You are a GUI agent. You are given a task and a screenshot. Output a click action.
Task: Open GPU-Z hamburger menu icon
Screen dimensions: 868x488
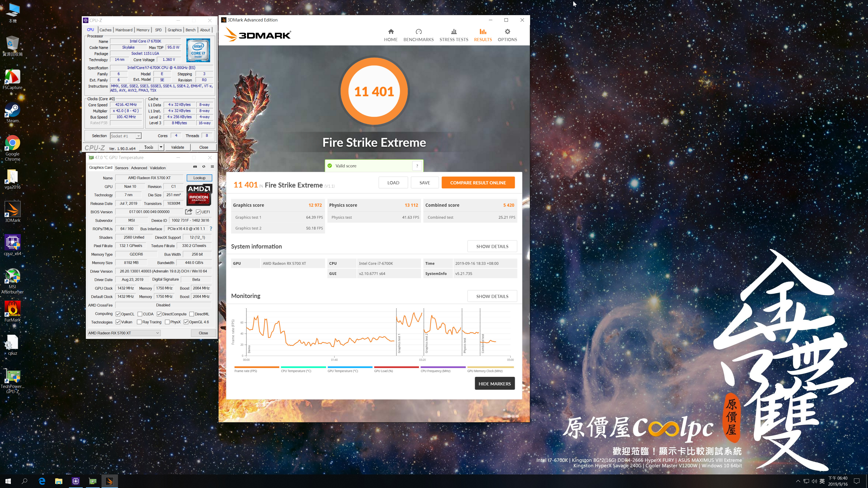point(212,167)
